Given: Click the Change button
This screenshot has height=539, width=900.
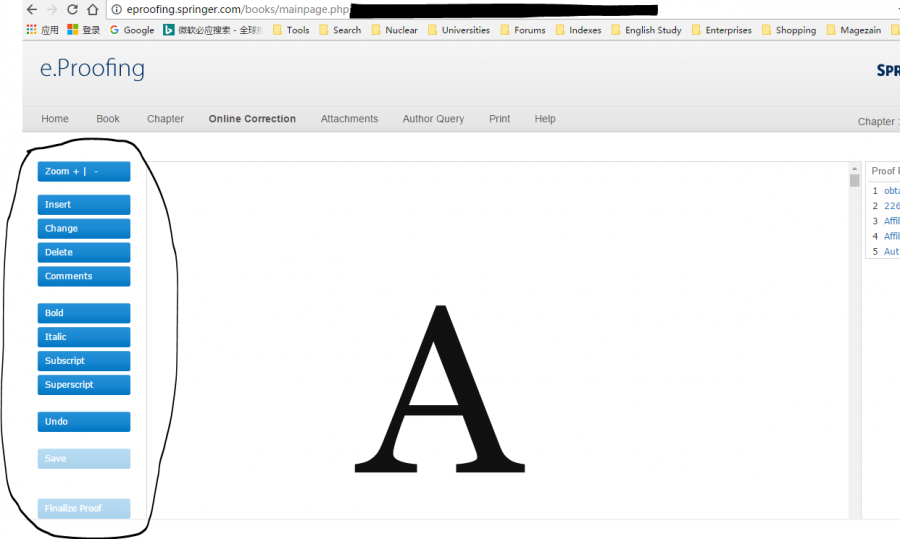Looking at the screenshot, I should click(x=84, y=228).
